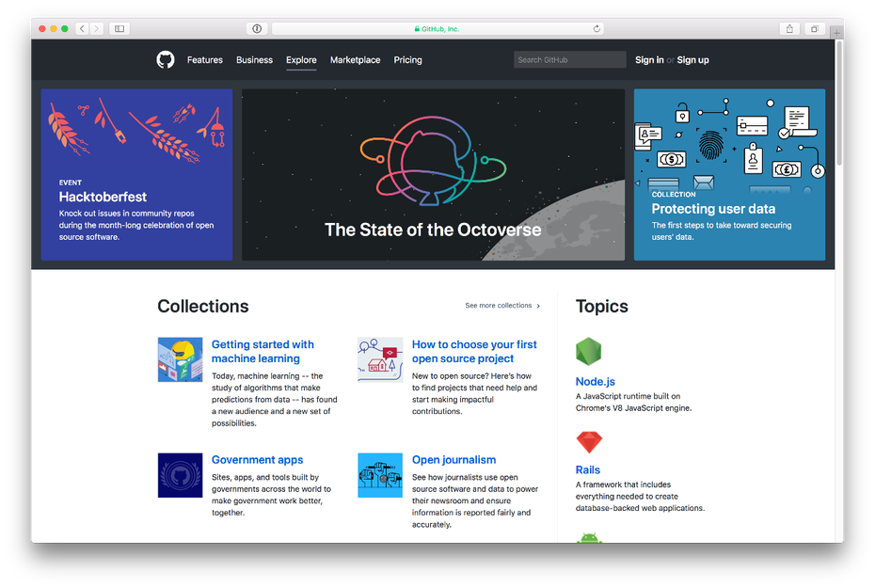Viewport: 875px width, 588px height.
Task: Click the Node.js green hexagon icon
Action: tap(588, 352)
